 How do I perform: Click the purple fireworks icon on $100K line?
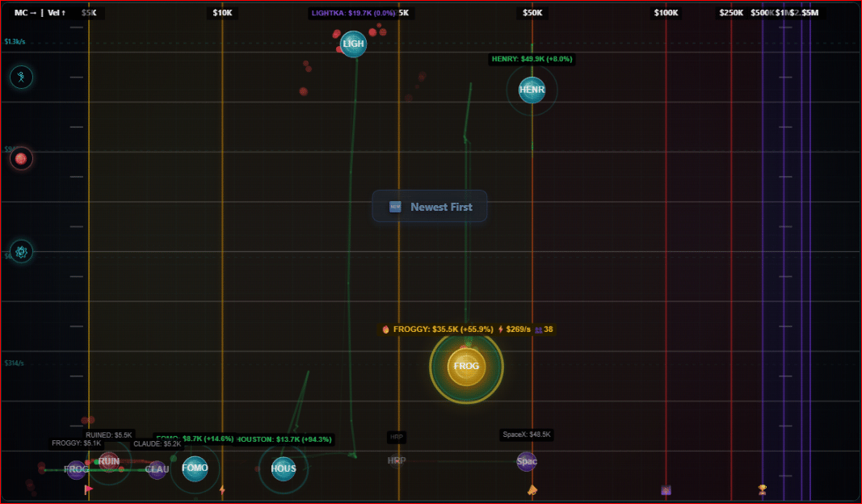[x=666, y=489]
